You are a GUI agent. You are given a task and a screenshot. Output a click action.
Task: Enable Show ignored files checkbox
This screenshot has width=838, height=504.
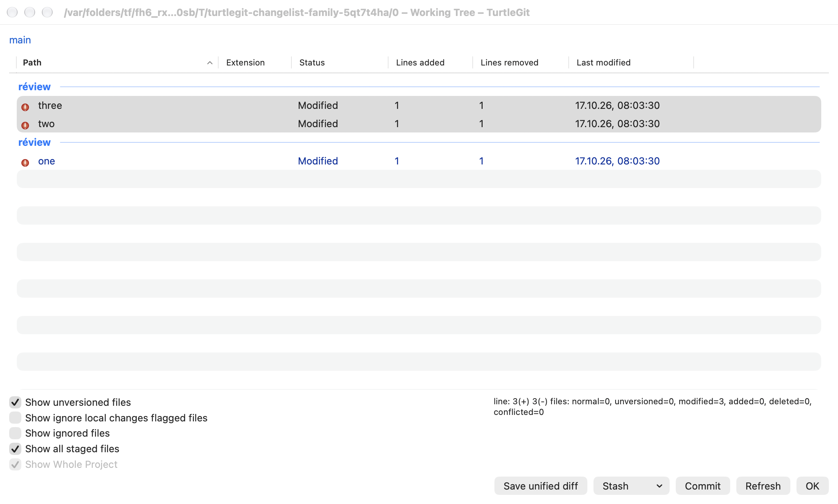[15, 433]
